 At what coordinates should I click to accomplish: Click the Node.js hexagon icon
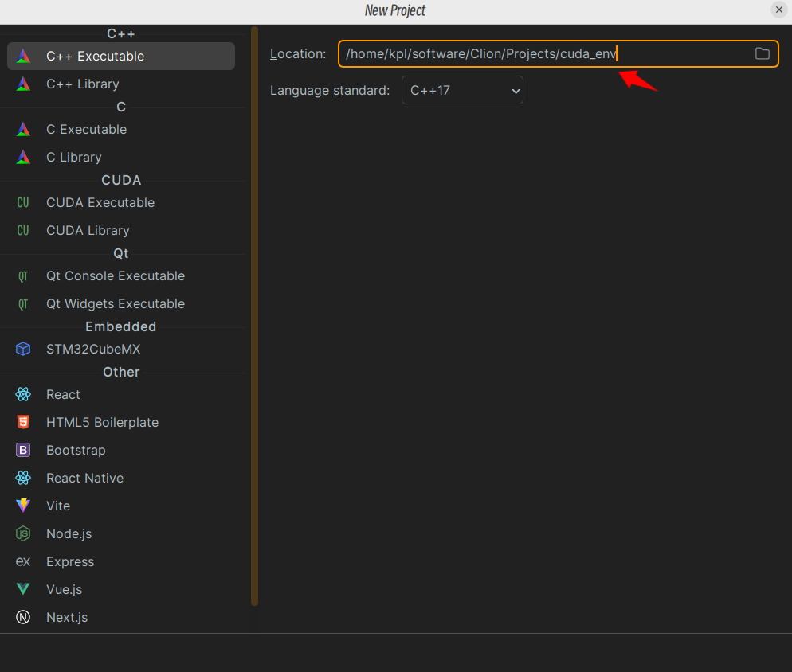(23, 533)
